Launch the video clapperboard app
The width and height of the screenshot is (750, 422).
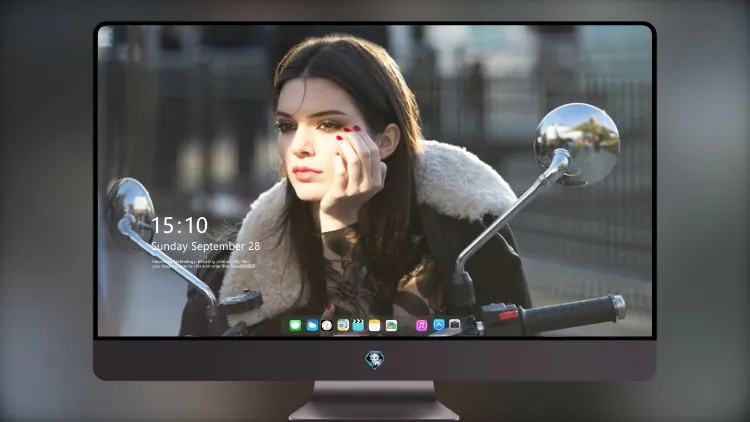tap(358, 325)
